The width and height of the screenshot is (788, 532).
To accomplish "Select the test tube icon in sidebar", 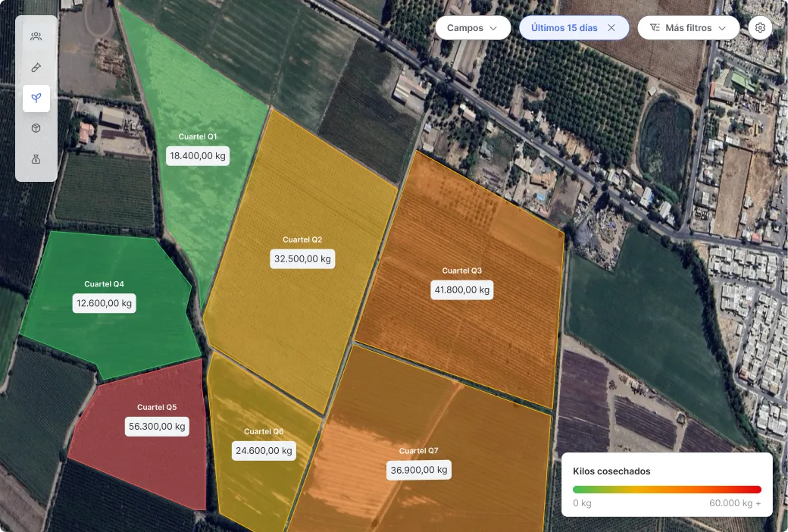I will coord(36,67).
